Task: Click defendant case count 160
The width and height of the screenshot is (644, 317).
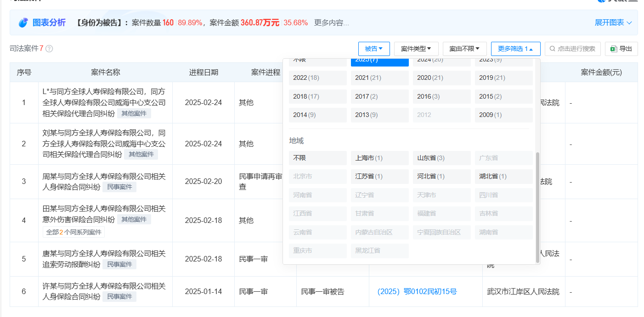Action: click(168, 22)
